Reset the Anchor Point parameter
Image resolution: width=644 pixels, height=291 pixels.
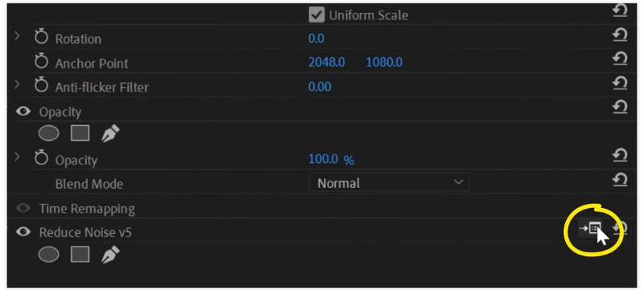[620, 59]
